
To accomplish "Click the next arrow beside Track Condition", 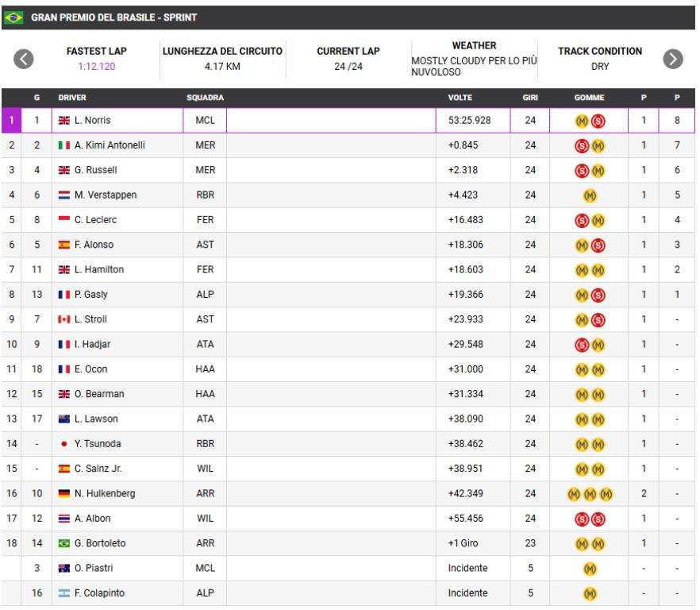I will pos(673,59).
